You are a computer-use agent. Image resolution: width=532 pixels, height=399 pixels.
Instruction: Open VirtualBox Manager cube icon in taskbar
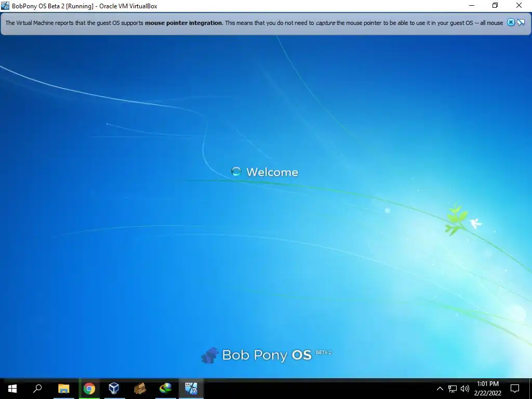[114, 389]
